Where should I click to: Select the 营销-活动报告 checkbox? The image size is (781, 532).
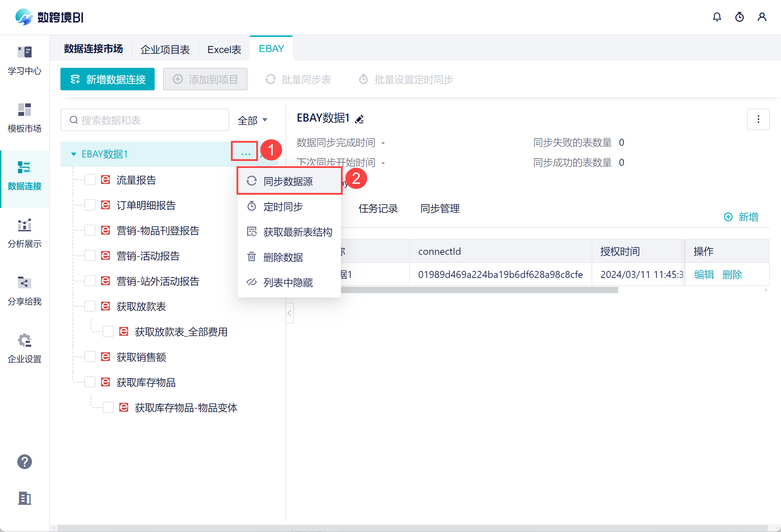[x=90, y=256]
